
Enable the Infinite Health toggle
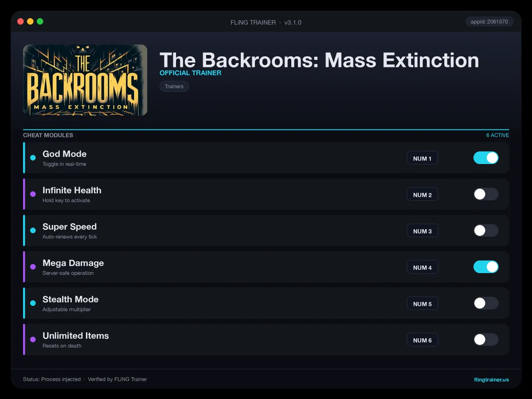(x=486, y=194)
